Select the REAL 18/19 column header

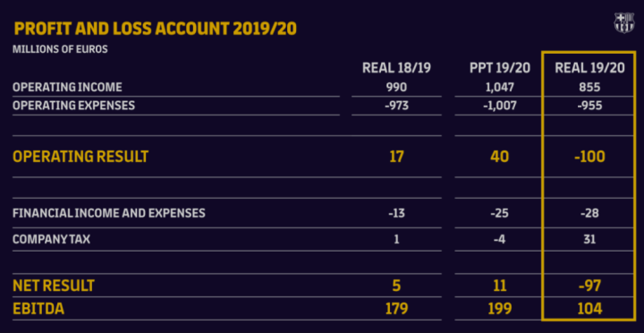pos(396,68)
